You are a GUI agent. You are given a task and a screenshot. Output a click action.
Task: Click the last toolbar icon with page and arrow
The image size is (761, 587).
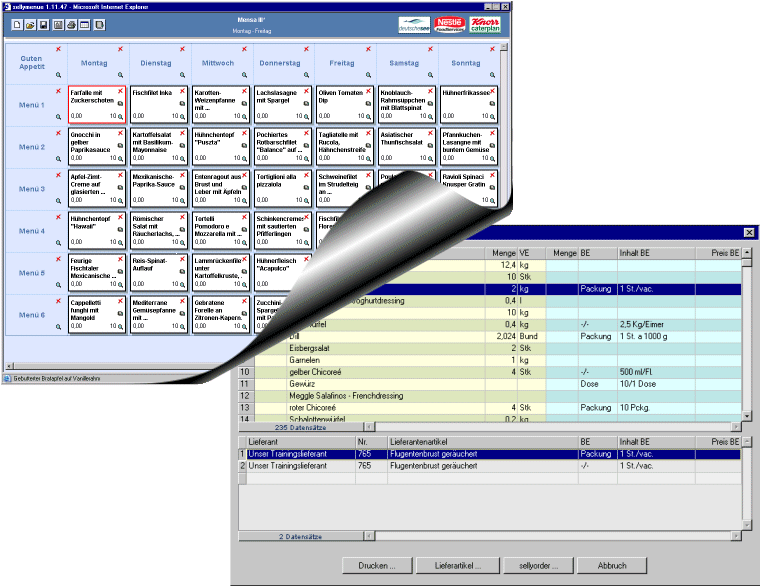point(99,25)
